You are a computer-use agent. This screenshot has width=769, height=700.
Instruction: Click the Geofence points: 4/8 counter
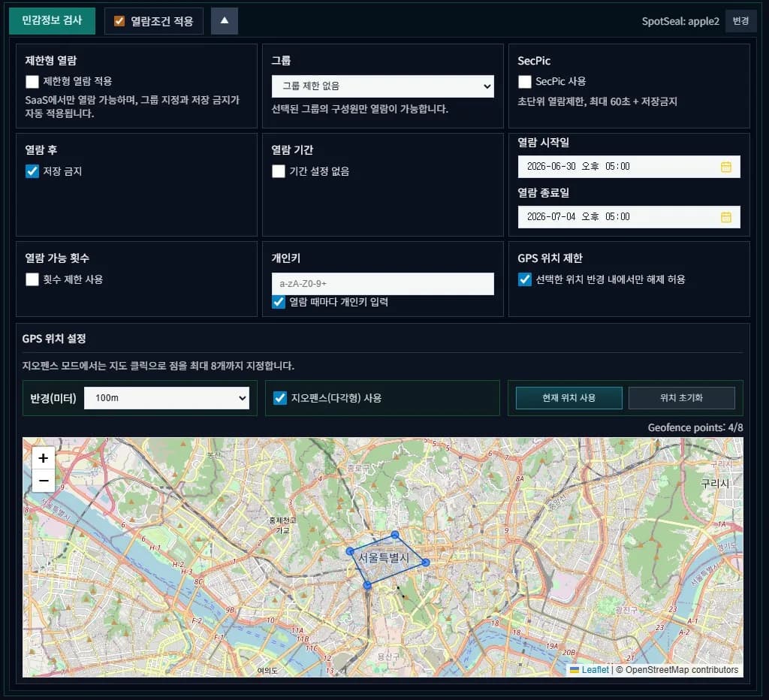tap(695, 428)
